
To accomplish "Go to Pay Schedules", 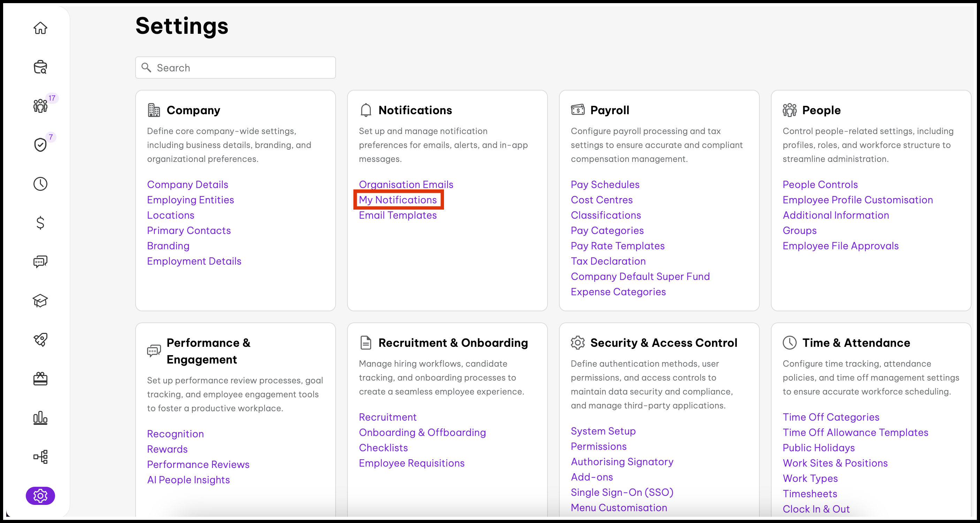I will coord(605,185).
